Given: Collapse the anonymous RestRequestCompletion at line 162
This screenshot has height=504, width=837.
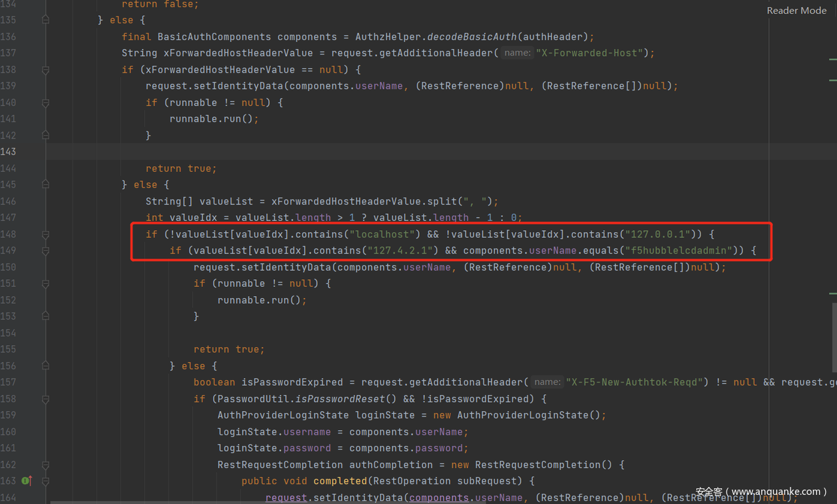Looking at the screenshot, I should (x=45, y=465).
